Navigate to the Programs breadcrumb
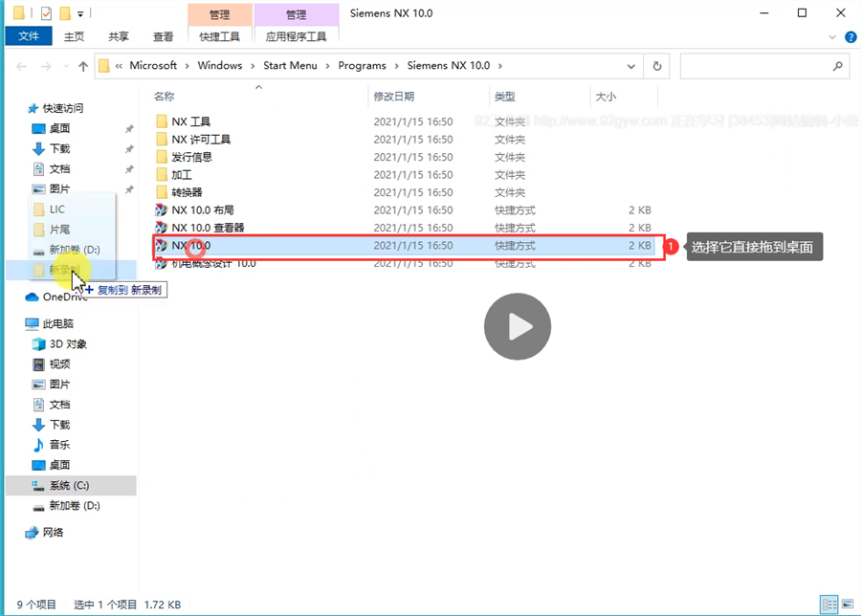Screen dimensions: 861x616 362,65
